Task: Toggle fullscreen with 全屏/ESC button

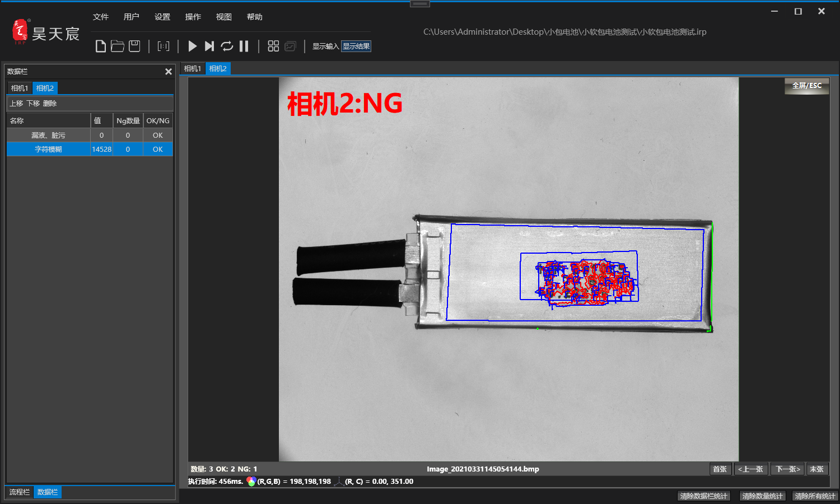Action: coord(806,86)
